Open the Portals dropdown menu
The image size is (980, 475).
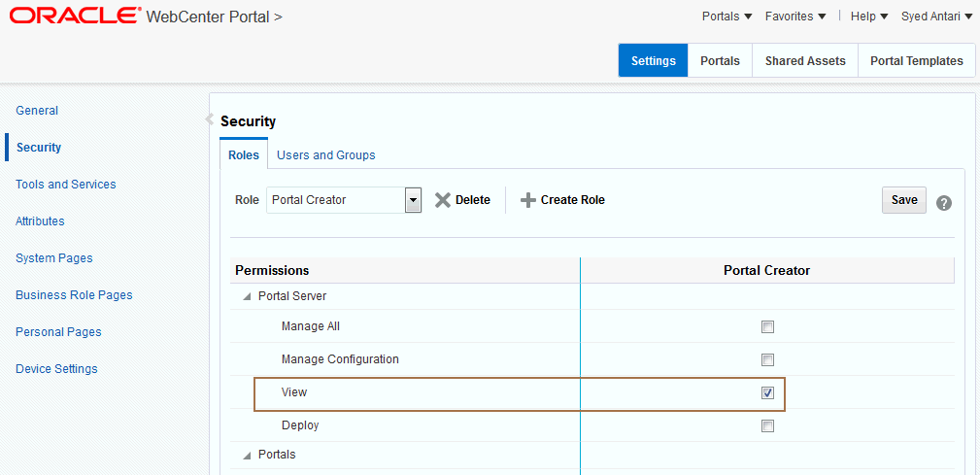click(x=727, y=17)
